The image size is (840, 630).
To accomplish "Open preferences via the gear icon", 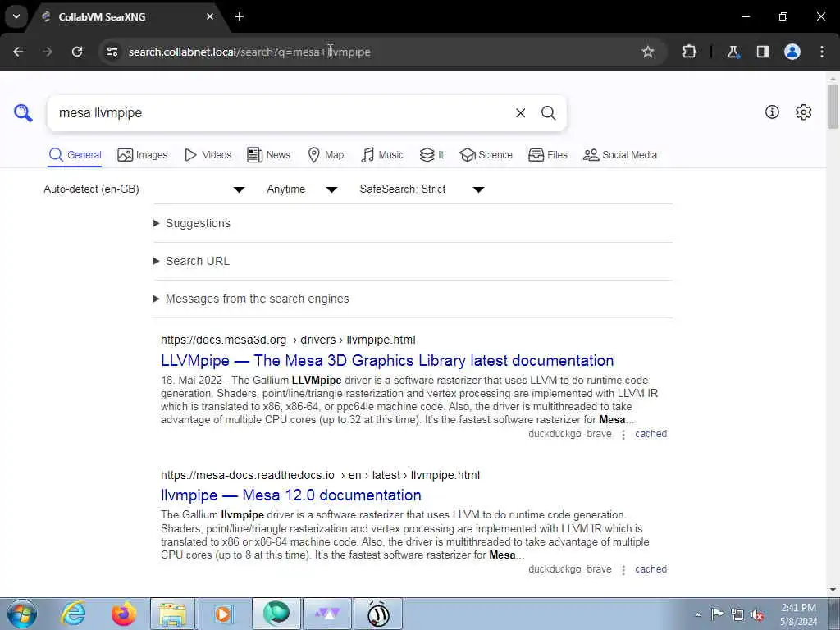I will coord(803,112).
